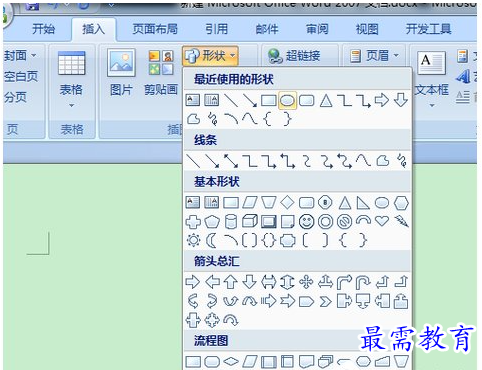Choose the rectangle in recently used shapes
482x370 pixels.
click(x=268, y=100)
